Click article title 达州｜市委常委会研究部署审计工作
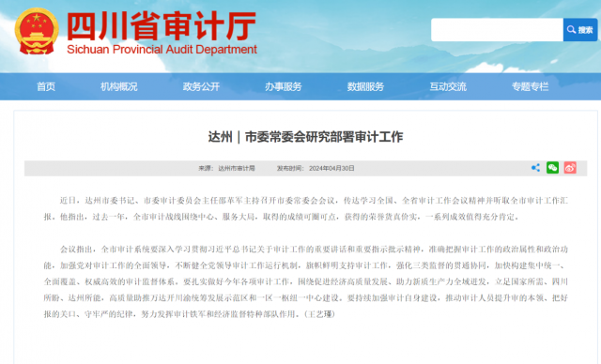 tap(305, 137)
